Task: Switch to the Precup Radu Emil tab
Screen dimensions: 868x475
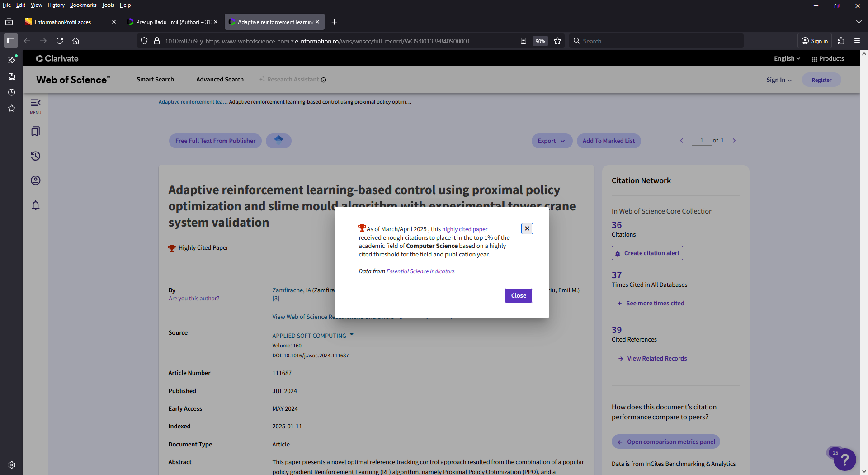Action: click(x=172, y=22)
